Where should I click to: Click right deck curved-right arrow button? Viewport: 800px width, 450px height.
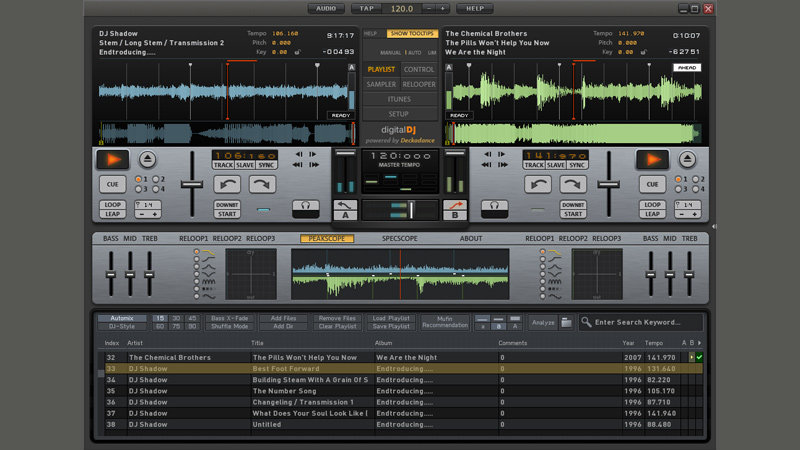tap(573, 184)
